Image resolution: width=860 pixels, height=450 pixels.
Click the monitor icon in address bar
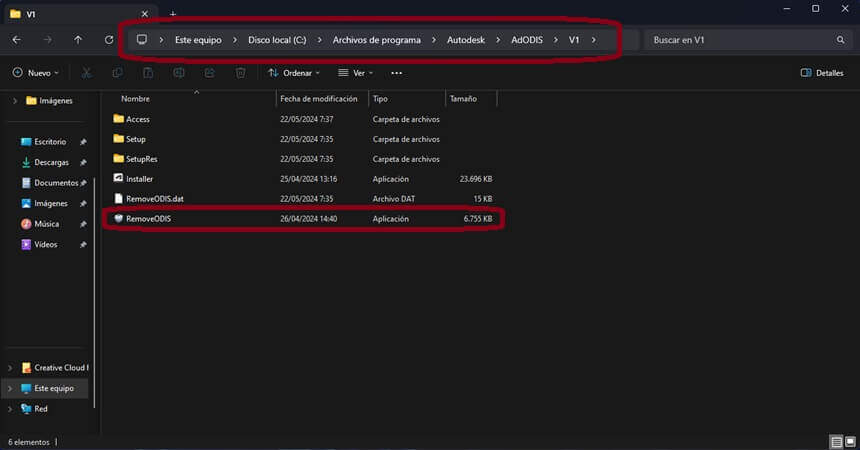tap(142, 40)
